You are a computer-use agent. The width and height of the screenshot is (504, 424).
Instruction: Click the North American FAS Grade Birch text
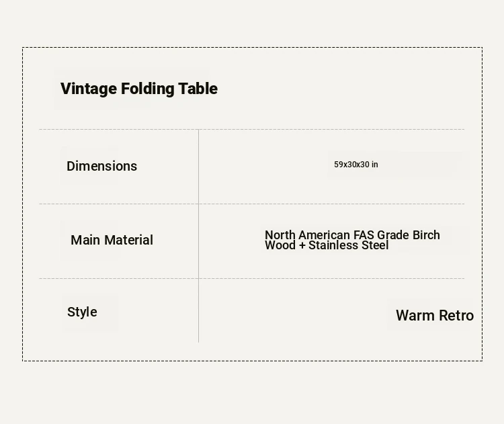(x=352, y=235)
